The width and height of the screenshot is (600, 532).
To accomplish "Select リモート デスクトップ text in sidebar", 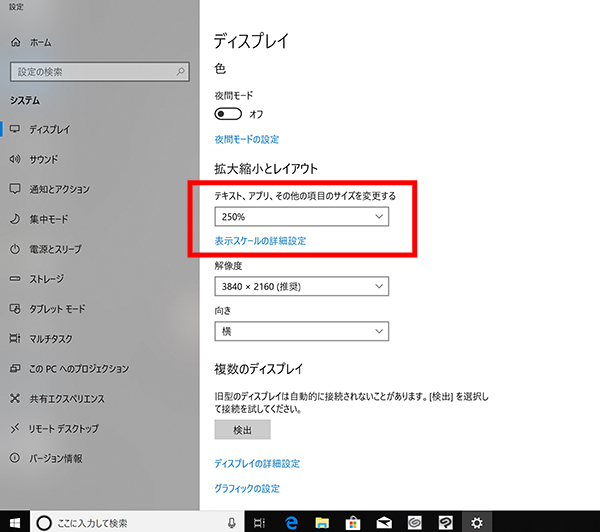I will 64,429.
